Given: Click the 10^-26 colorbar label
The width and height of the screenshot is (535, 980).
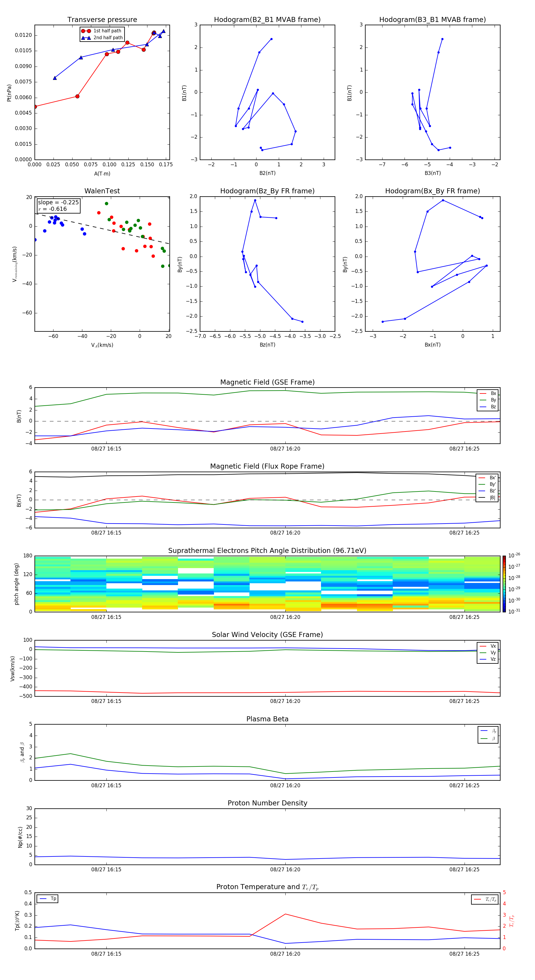Looking at the screenshot, I should (514, 555).
